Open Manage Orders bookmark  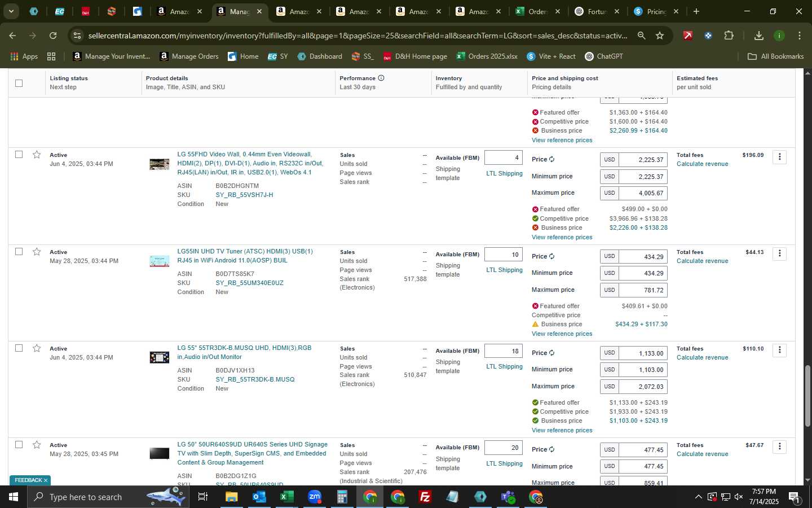tap(189, 56)
